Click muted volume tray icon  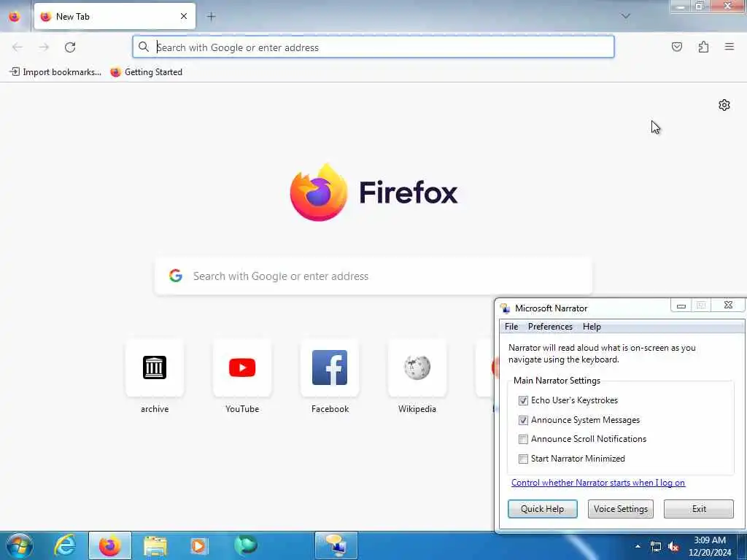click(x=673, y=547)
